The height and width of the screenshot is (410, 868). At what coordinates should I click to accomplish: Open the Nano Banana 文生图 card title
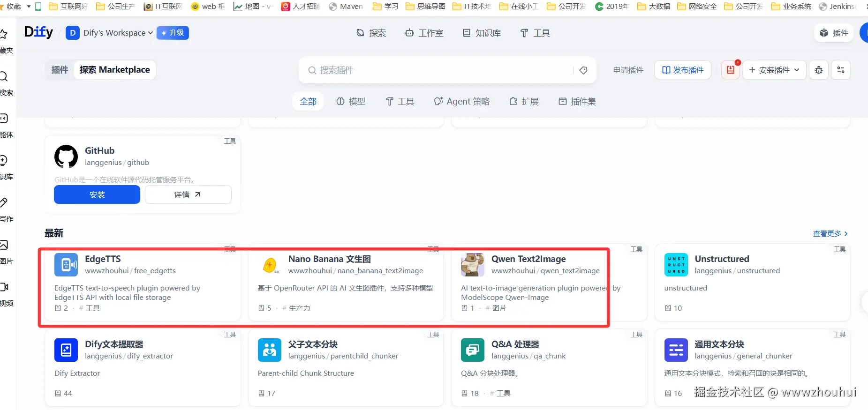pyautogui.click(x=330, y=259)
